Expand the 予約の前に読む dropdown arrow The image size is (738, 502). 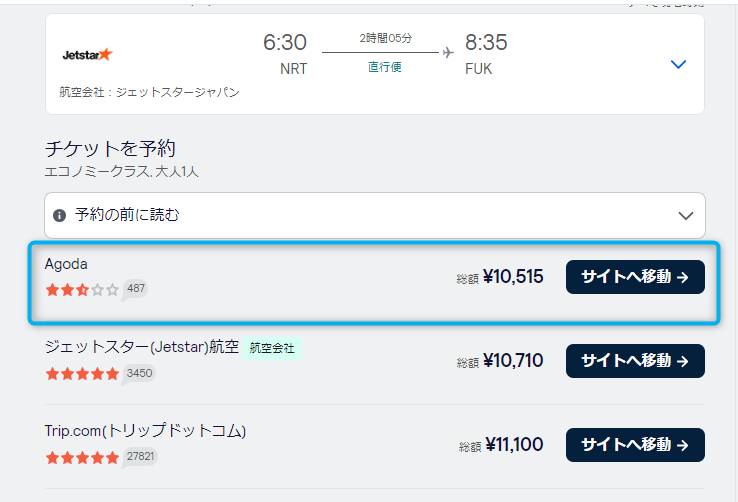[x=685, y=215]
